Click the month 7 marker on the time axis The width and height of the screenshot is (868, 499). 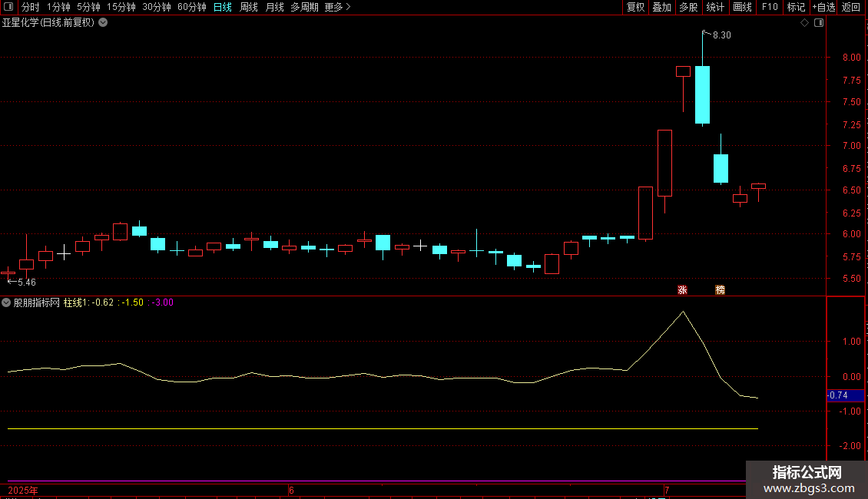coord(667,490)
